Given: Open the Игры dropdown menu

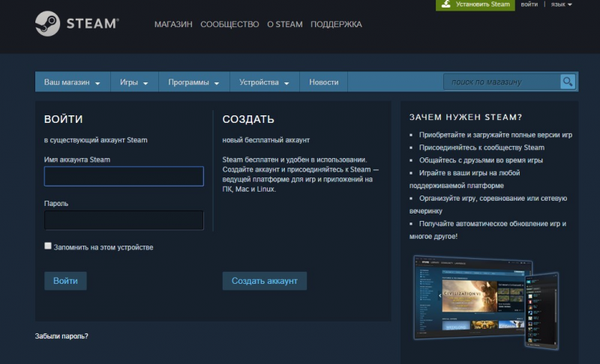Looking at the screenshot, I should click(x=134, y=82).
